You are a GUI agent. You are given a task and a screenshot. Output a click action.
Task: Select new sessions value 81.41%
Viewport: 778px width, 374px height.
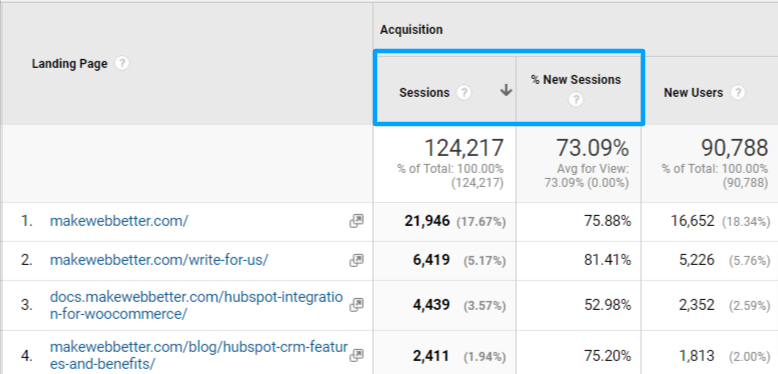[607, 260]
